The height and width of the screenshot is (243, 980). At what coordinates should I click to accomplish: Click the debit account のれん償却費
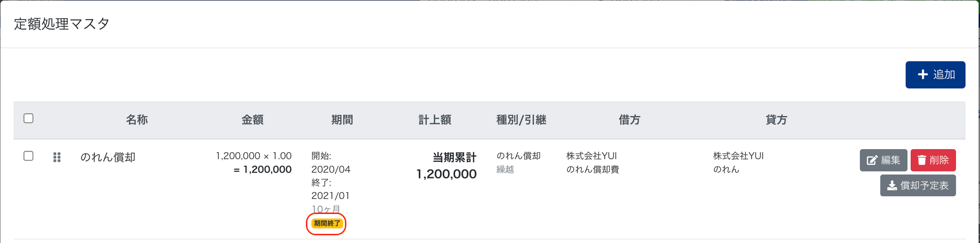[592, 169]
